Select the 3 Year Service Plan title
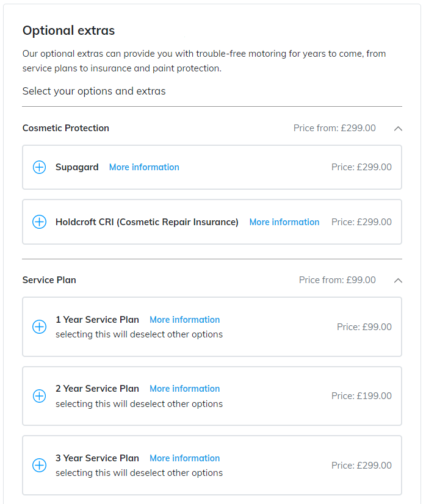 point(97,458)
